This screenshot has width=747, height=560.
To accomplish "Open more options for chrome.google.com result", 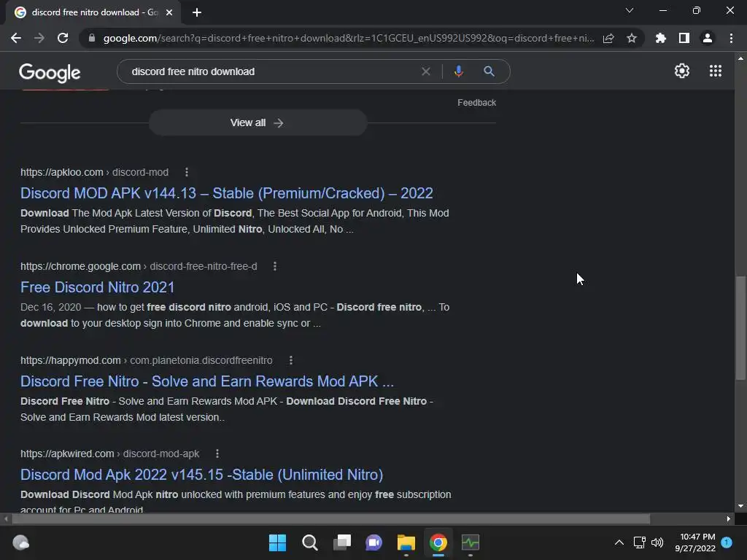I will [275, 266].
